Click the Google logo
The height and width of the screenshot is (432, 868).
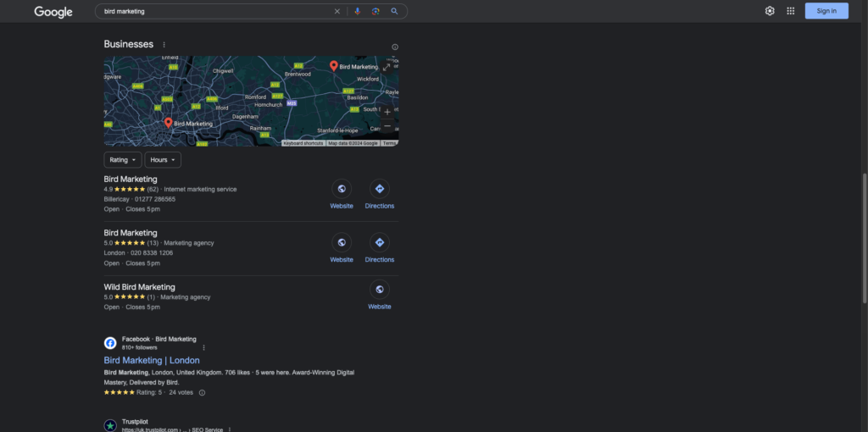[x=53, y=12]
